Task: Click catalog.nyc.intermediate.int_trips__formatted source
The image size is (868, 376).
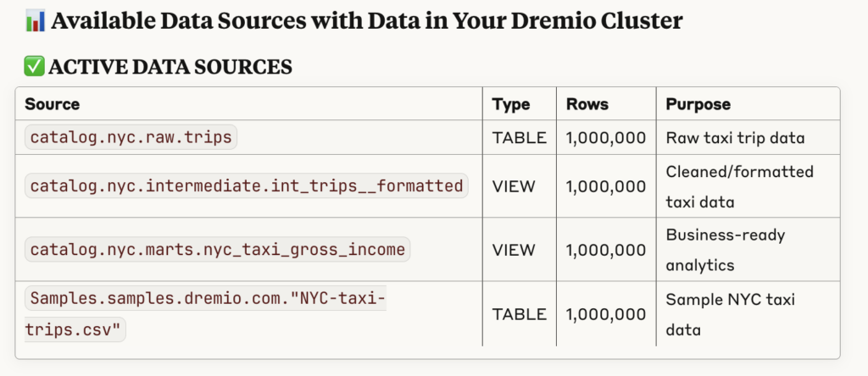Action: (247, 185)
